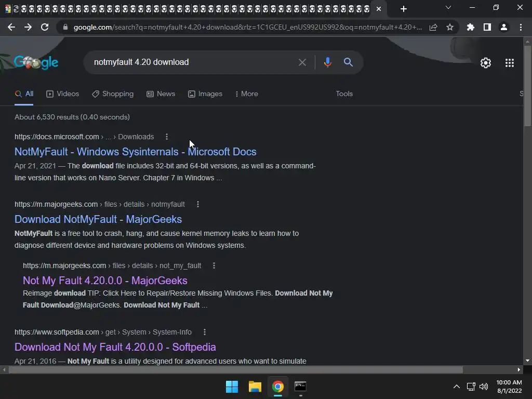Select the All results tab

point(24,94)
